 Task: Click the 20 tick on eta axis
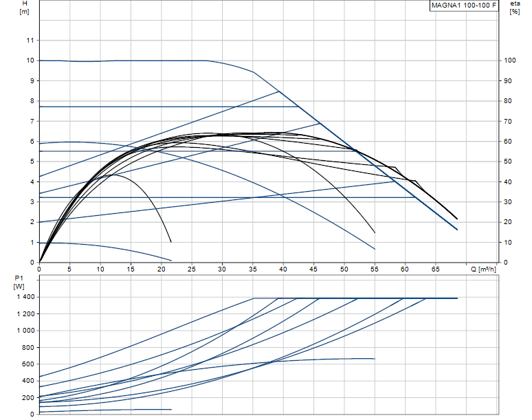coord(507,222)
